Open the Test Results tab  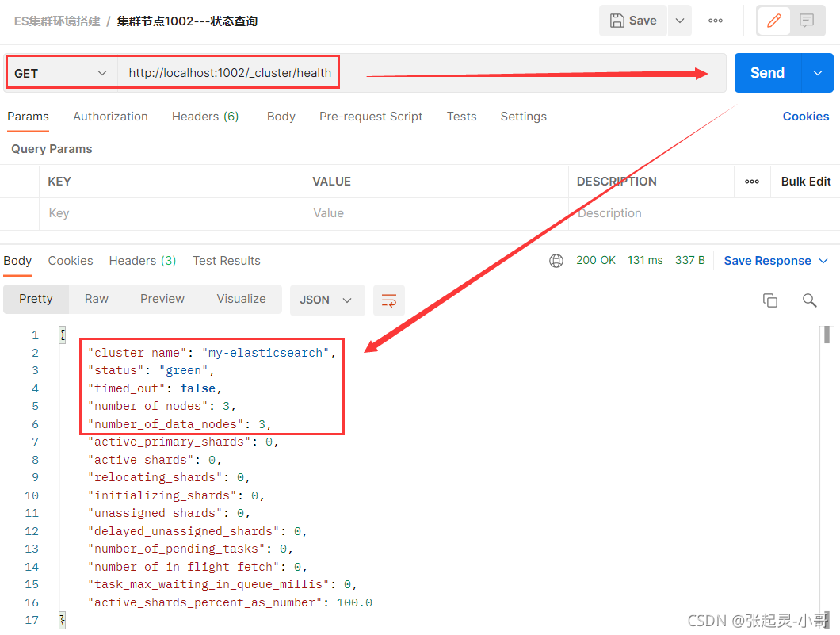227,261
